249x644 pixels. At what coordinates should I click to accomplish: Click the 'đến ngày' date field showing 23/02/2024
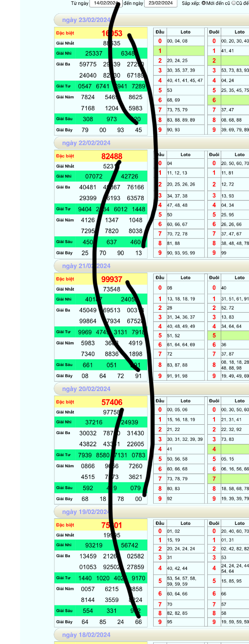tap(161, 3)
